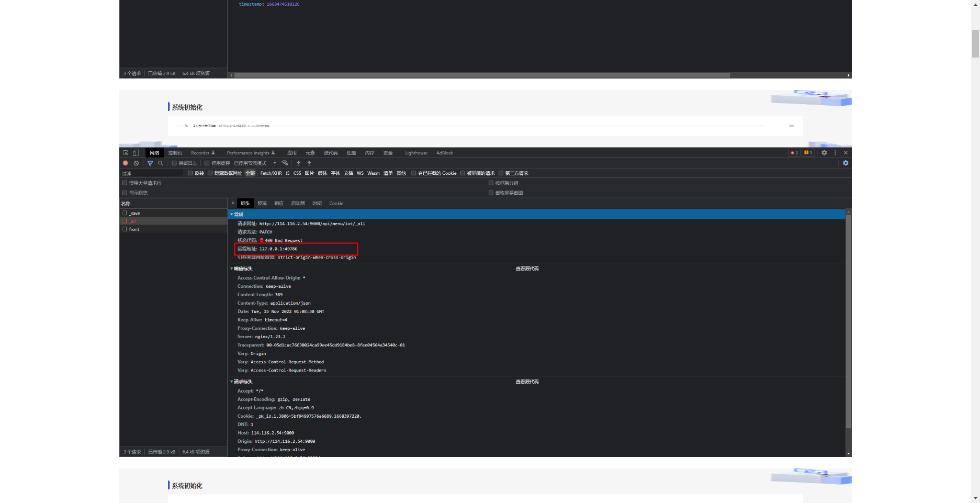
Task: Apply the Fetch/XHR request filter
Action: 271,173
